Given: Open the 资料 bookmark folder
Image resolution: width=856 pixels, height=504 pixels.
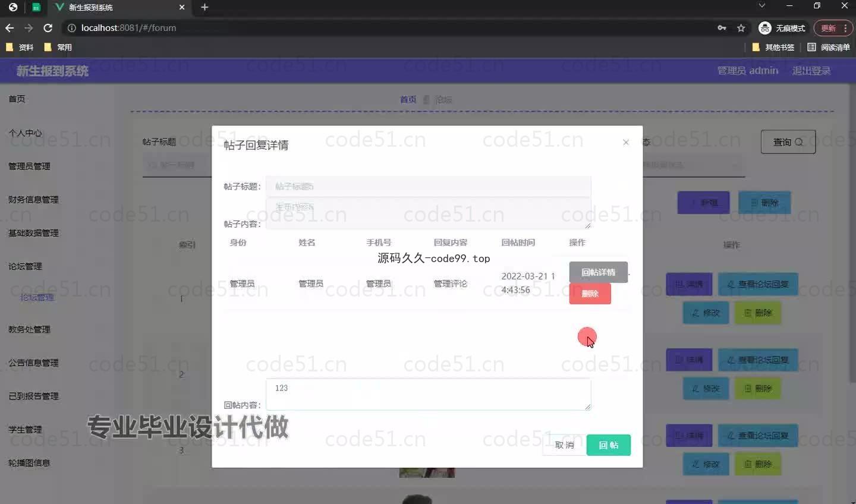Looking at the screenshot, I should pyautogui.click(x=20, y=47).
